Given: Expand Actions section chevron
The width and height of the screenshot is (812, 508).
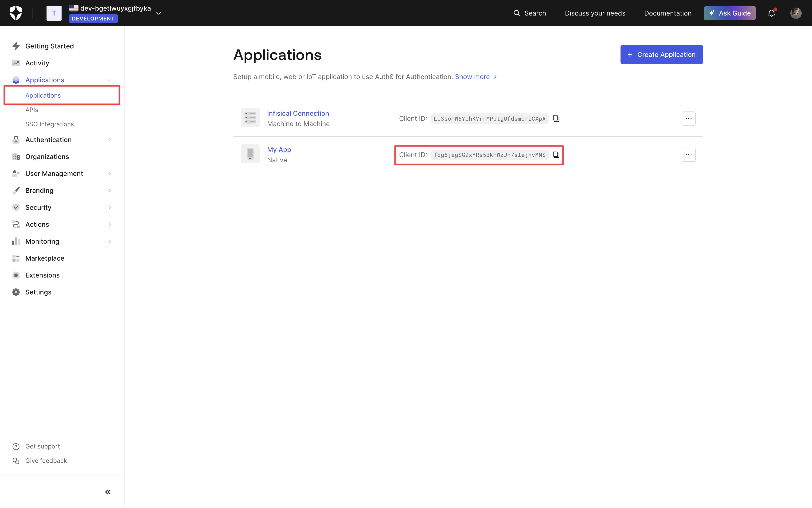Looking at the screenshot, I should click(109, 224).
